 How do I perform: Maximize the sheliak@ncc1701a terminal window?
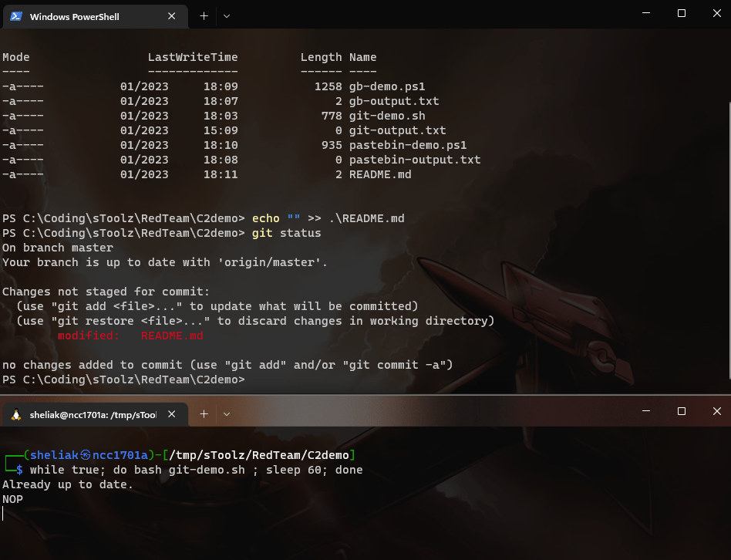(x=682, y=412)
